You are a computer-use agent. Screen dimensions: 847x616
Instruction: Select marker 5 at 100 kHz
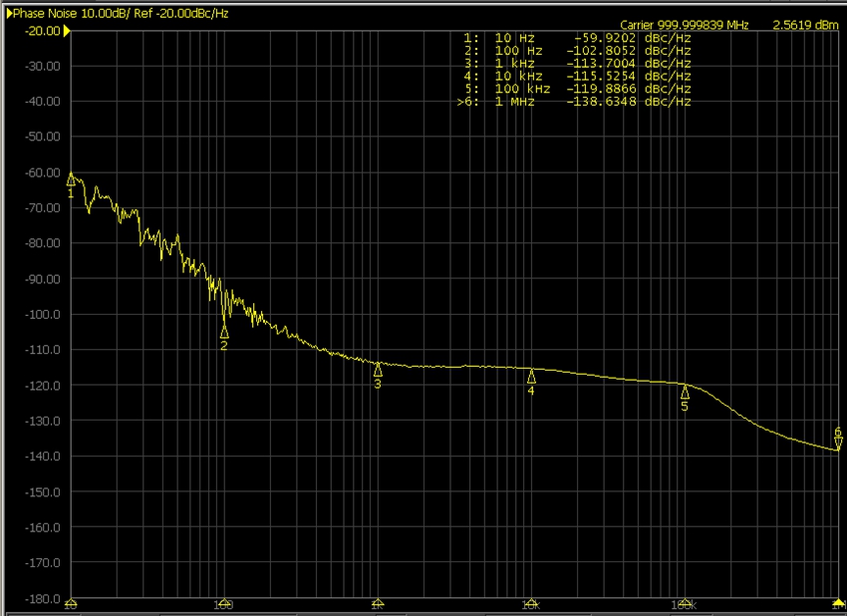685,392
